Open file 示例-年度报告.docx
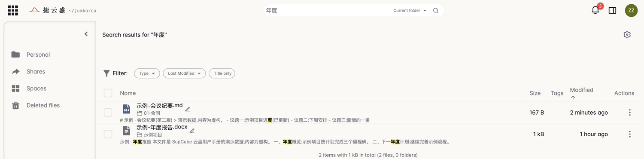 [x=162, y=127]
